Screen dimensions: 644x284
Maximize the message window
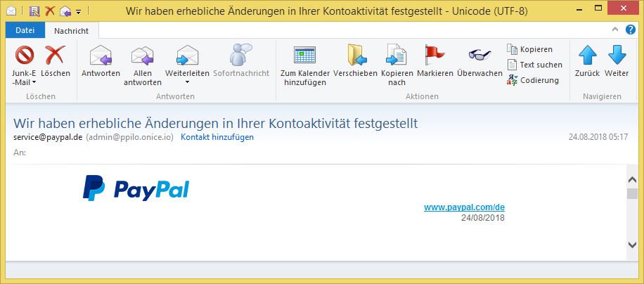(x=598, y=8)
